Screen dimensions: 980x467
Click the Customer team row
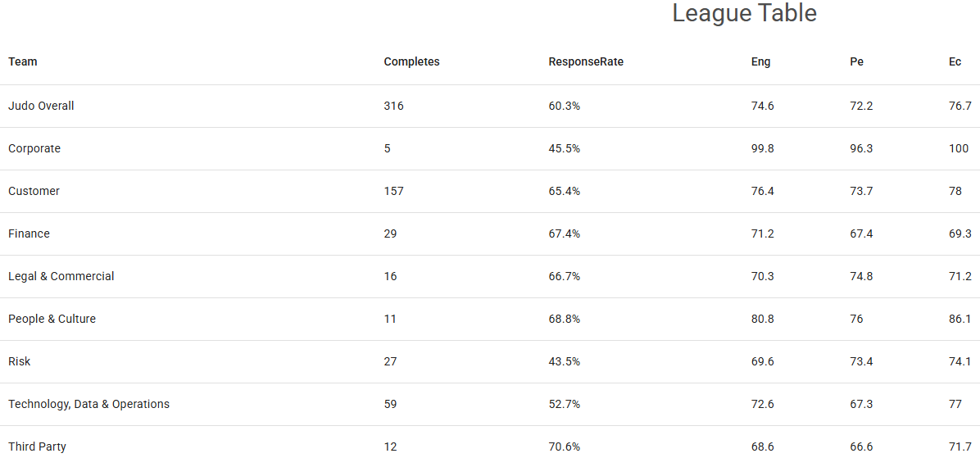[x=34, y=191]
